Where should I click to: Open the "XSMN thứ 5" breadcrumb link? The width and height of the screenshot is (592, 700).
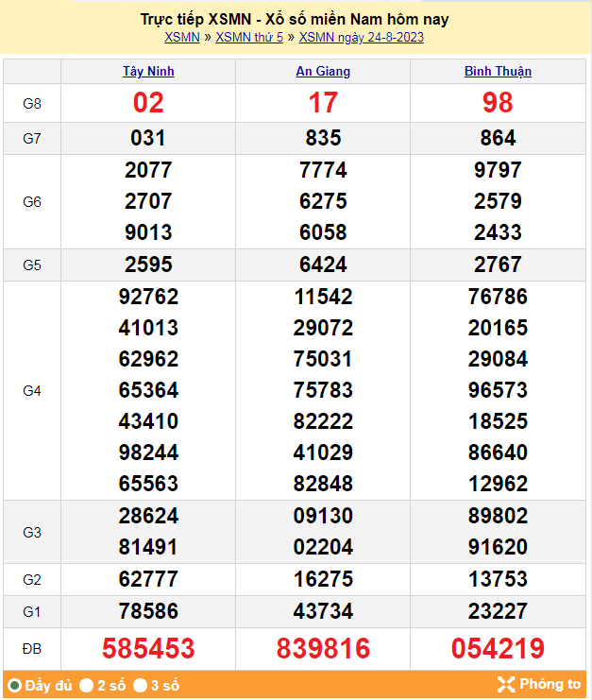(x=249, y=38)
